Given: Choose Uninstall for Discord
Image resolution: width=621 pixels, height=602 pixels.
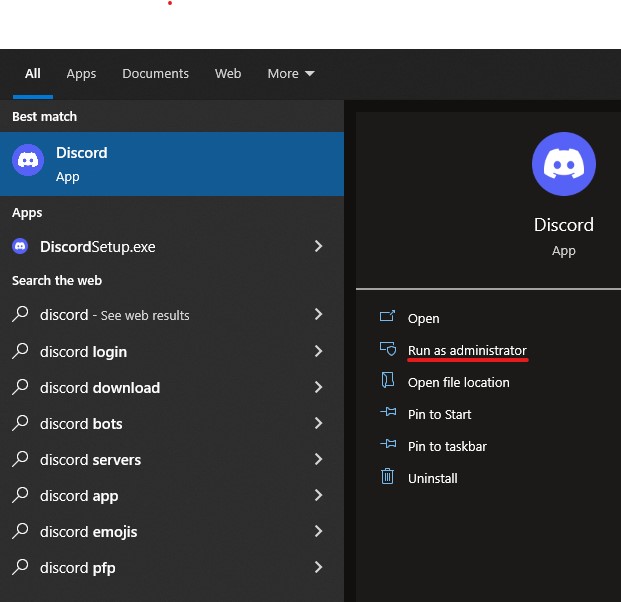Looking at the screenshot, I should tap(433, 479).
